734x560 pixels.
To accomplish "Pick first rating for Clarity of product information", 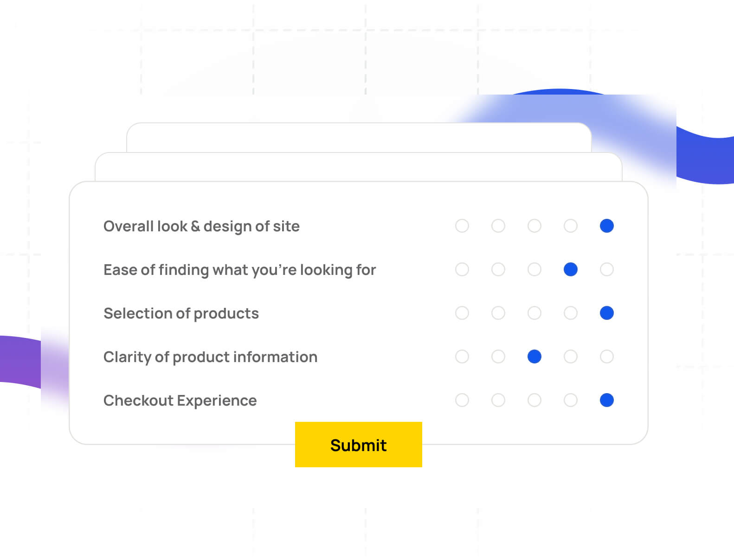I will click(x=462, y=356).
